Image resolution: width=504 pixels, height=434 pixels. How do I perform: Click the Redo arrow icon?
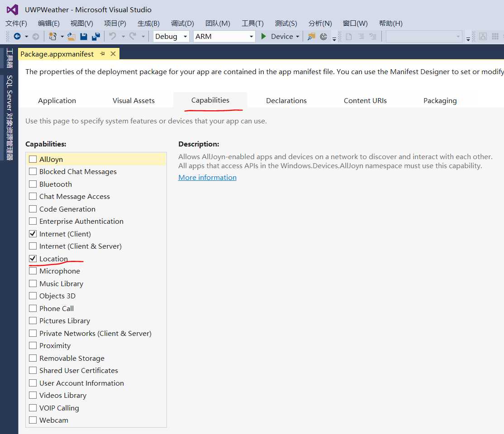tap(133, 36)
